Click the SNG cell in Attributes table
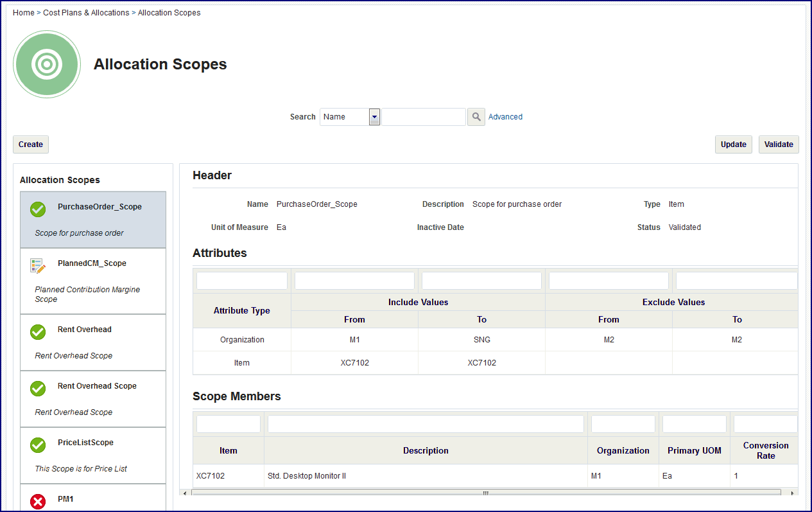 pos(481,340)
